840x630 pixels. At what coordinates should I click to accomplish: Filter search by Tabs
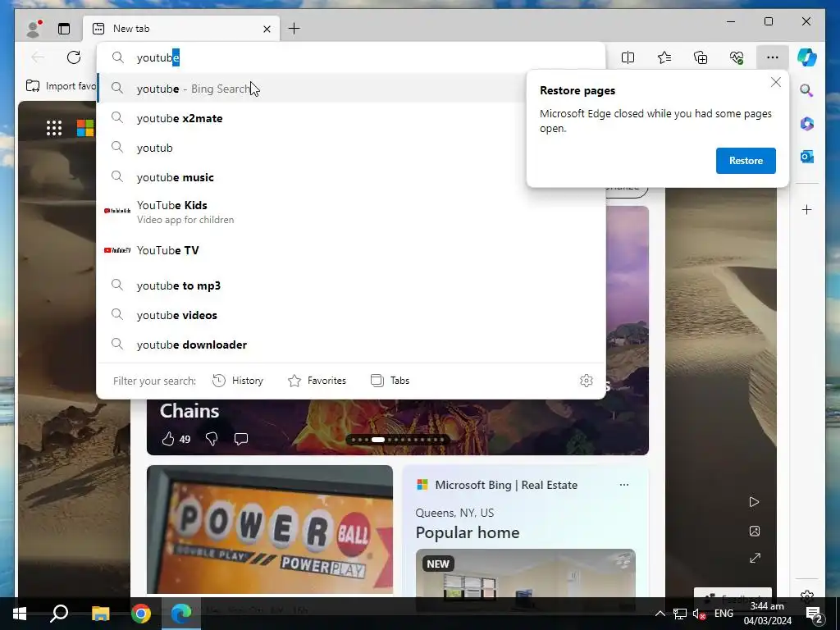390,381
